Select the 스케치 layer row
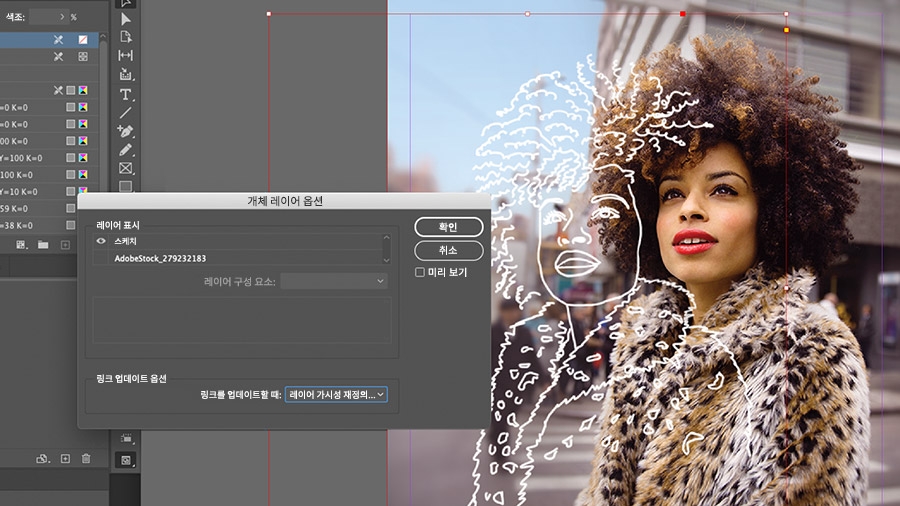 tap(238, 242)
